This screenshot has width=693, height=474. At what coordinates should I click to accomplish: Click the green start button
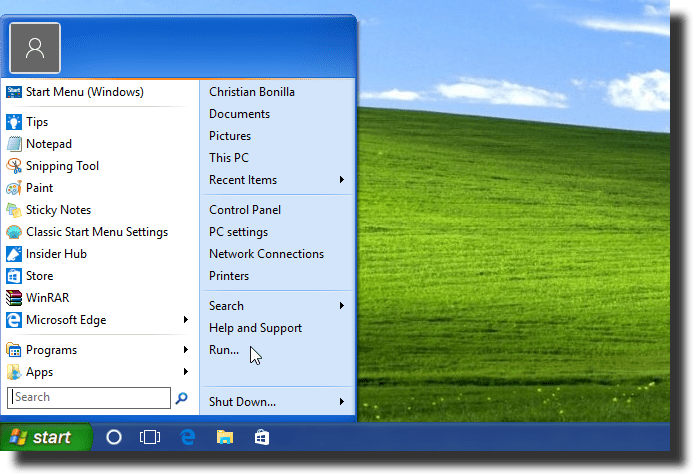tap(46, 437)
